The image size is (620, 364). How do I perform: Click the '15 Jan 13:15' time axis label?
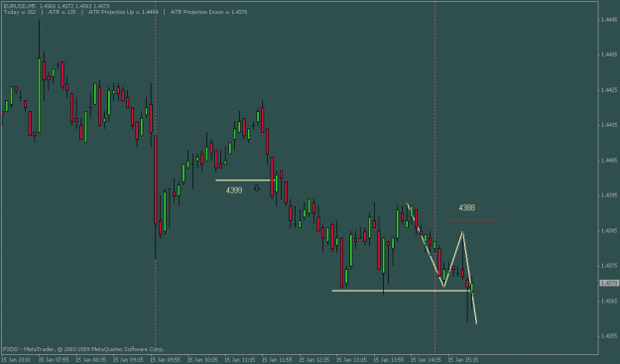tap(351, 360)
